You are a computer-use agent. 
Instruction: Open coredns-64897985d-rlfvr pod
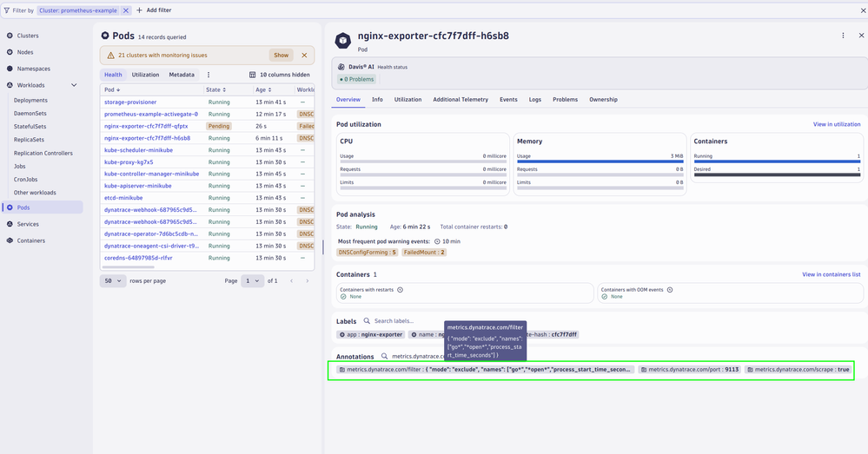point(138,258)
